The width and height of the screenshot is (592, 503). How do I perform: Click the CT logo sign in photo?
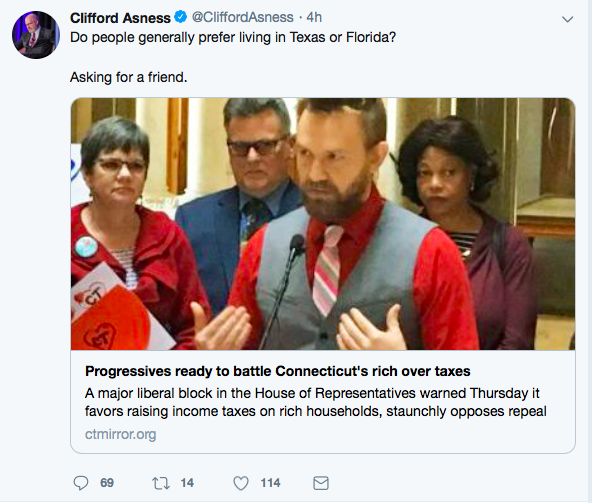tap(113, 308)
